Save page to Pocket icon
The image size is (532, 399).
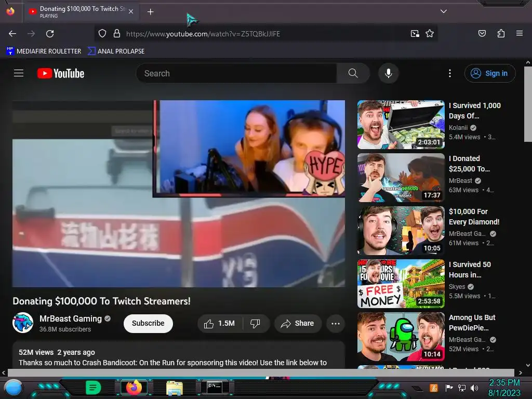(482, 33)
